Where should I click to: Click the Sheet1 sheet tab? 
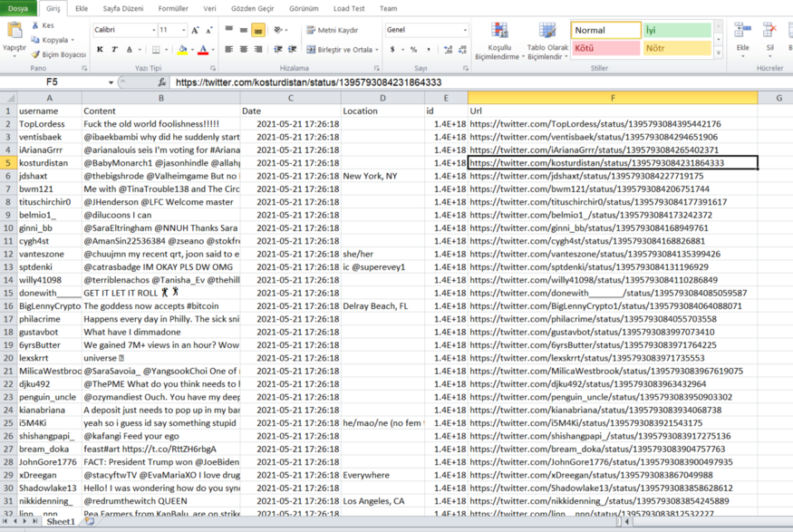click(x=60, y=522)
